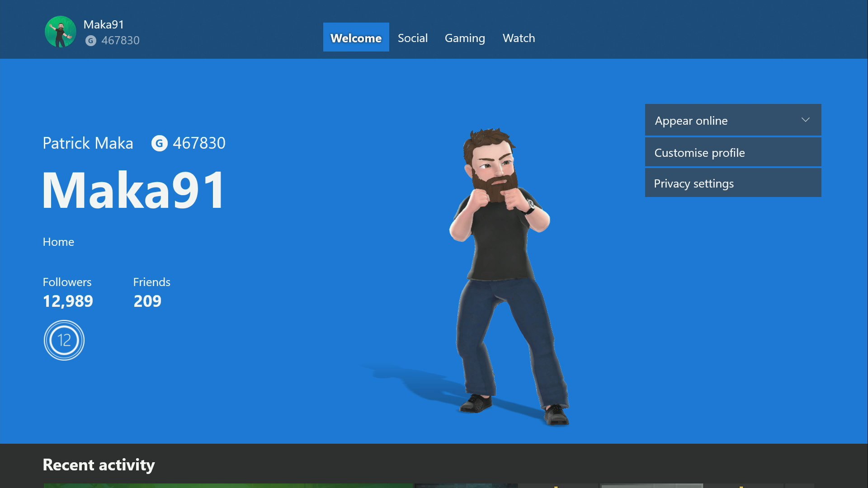Screen dimensions: 868x488
Task: Select the Welcome tab
Action: coord(356,38)
